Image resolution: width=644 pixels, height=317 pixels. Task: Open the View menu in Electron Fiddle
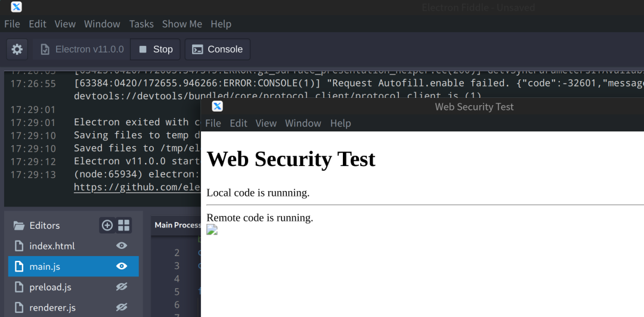[x=65, y=24]
